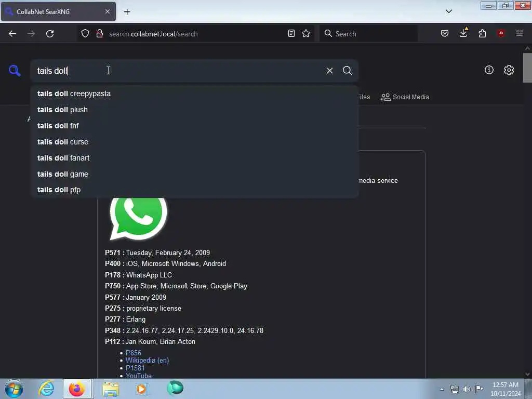
Task: Toggle reader view icon
Action: 291,33
